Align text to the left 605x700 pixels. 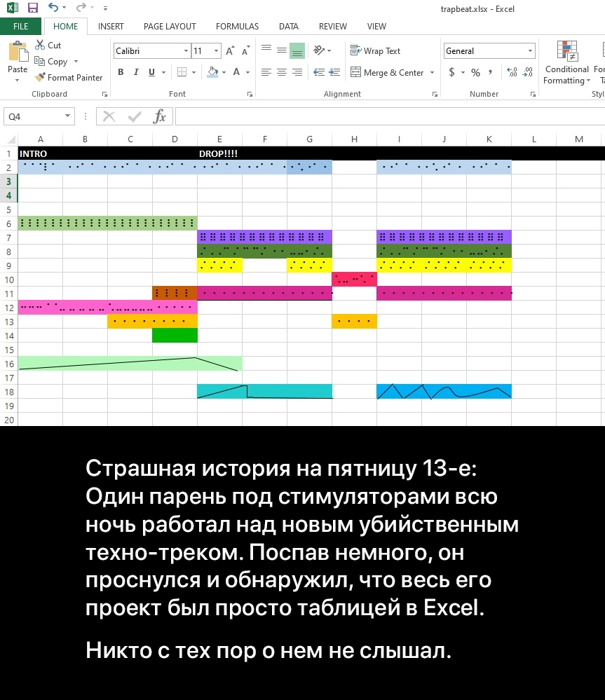click(x=266, y=72)
